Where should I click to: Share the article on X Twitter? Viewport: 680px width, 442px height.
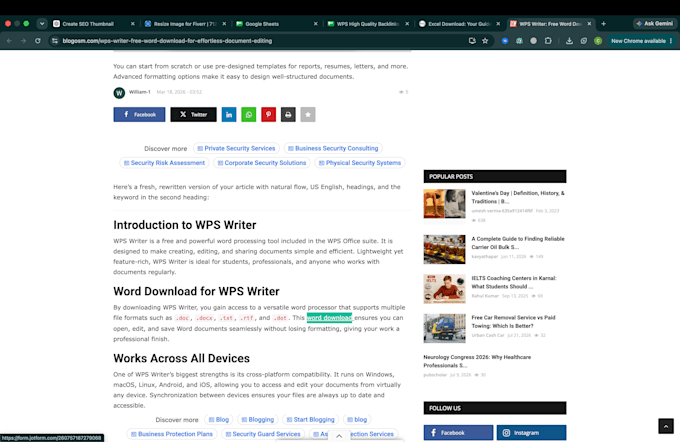(193, 115)
